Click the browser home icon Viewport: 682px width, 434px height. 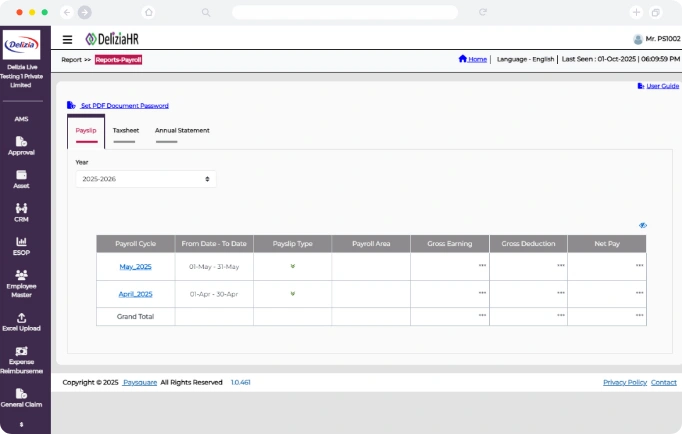pos(149,12)
